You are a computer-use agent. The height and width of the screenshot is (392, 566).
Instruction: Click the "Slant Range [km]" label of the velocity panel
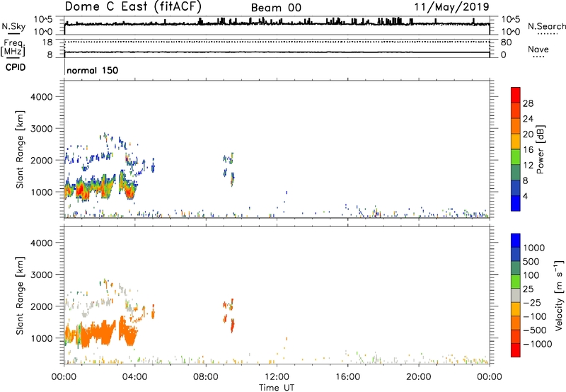pos(20,296)
